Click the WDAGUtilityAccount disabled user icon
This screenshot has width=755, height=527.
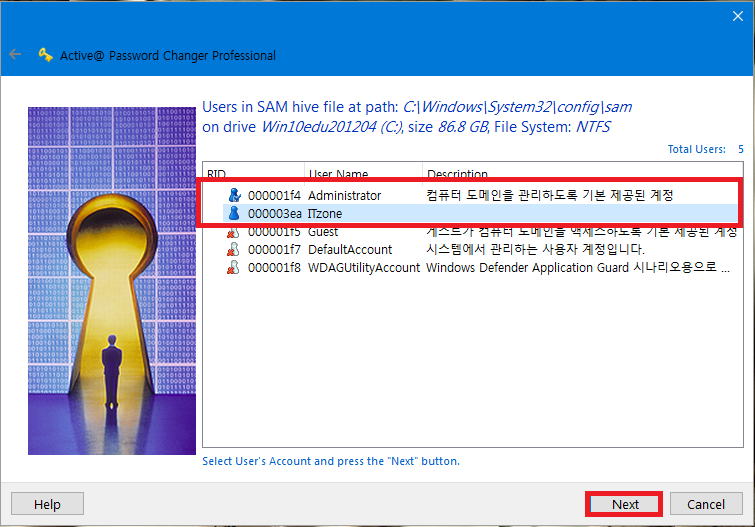[233, 267]
